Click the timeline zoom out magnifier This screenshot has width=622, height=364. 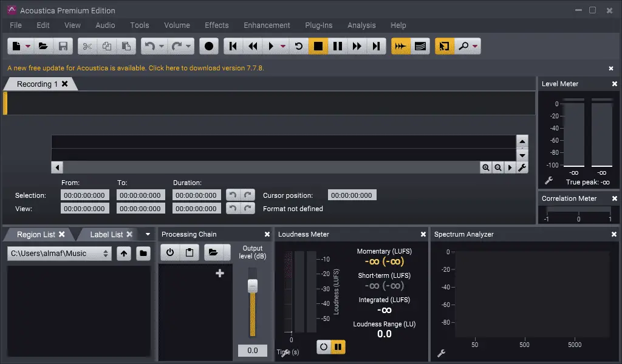[498, 167]
